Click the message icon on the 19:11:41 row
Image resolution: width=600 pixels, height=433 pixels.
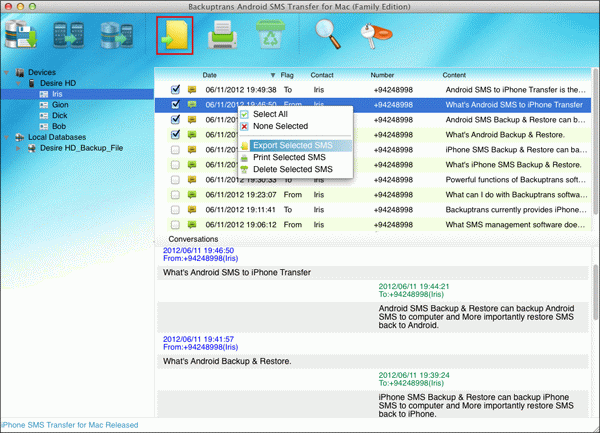pyautogui.click(x=192, y=210)
